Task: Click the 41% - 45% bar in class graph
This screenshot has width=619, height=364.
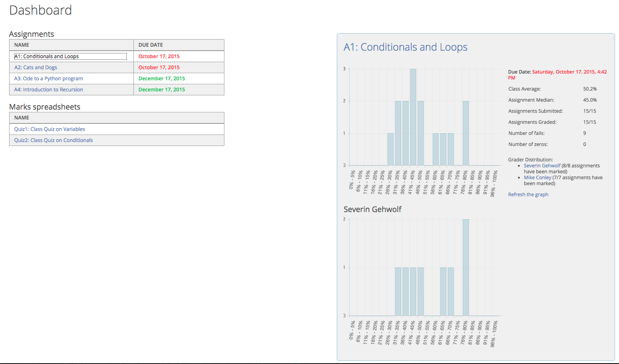Action: tap(413, 117)
